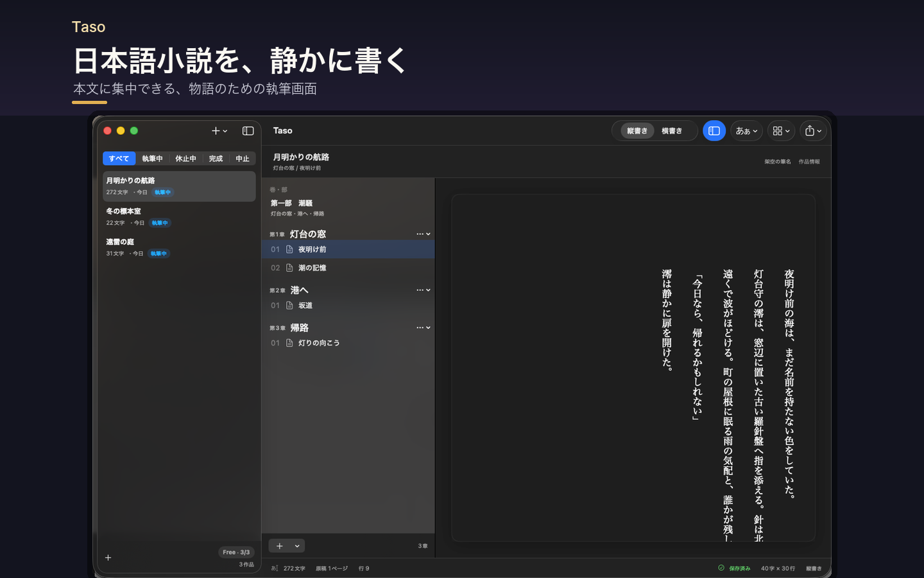This screenshot has width=924, height=578.
Task: Click the document icon beside 夜明け前
Action: 289,249
